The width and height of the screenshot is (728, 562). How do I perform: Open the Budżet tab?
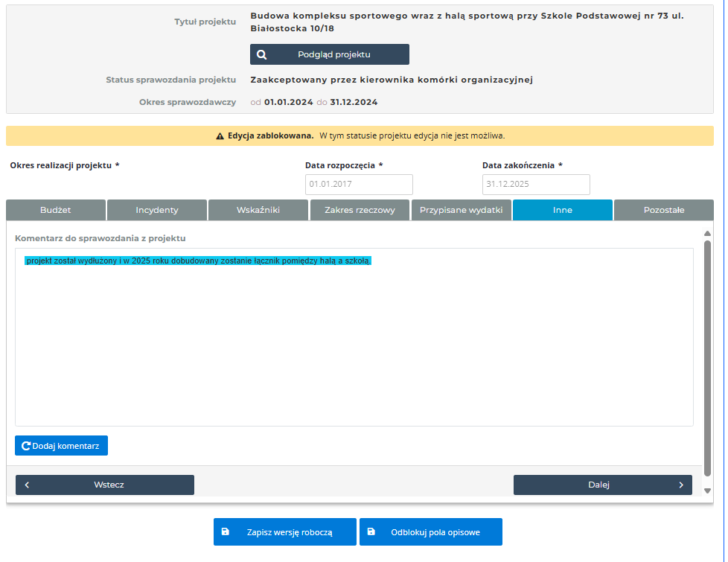click(56, 210)
